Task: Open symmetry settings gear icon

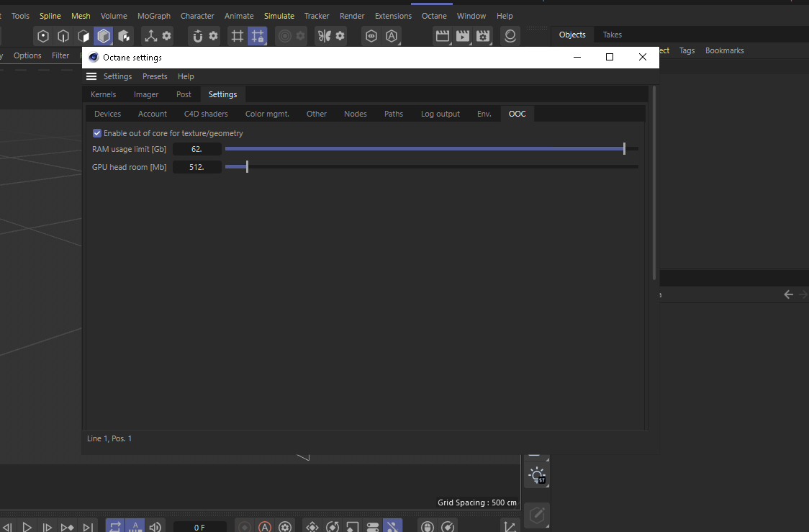Action: [340, 35]
